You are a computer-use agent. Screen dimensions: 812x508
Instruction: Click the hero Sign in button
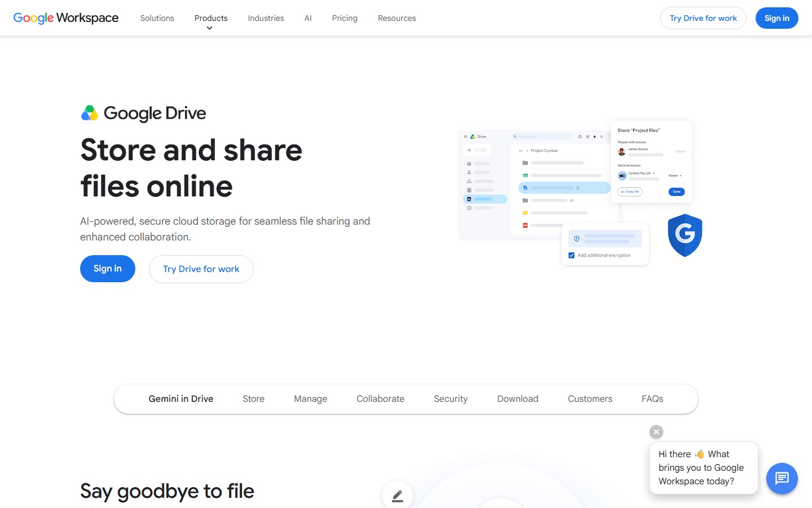(x=108, y=269)
